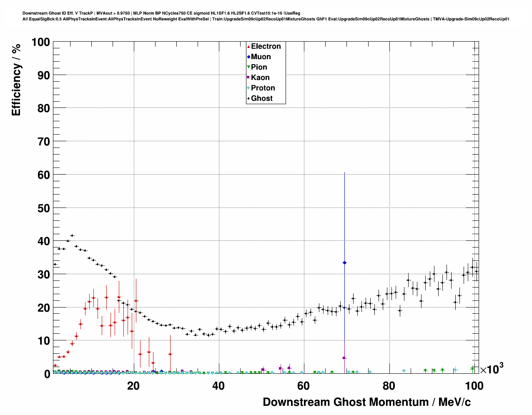Click the blue Muon data point near 33%
This screenshot has width=532, height=415.
click(344, 263)
